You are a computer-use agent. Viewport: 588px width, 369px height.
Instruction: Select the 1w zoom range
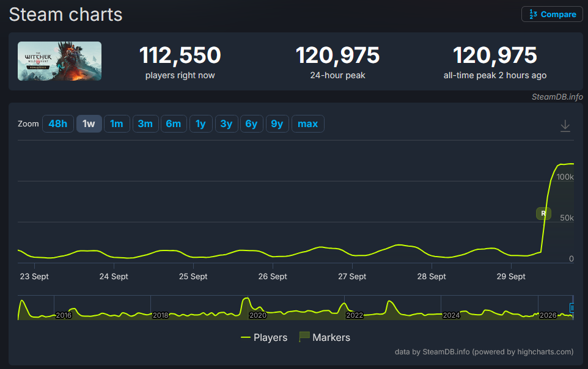[x=89, y=124]
